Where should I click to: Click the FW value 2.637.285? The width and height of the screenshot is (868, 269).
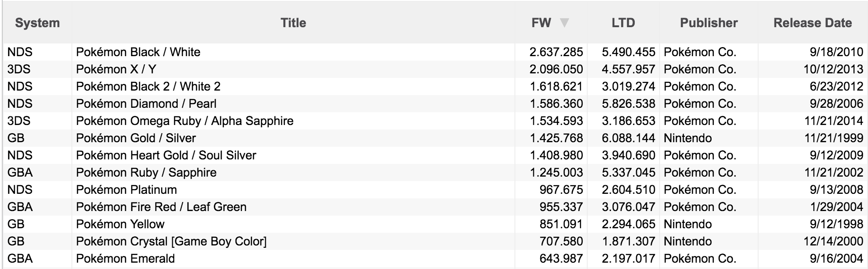coord(556,52)
